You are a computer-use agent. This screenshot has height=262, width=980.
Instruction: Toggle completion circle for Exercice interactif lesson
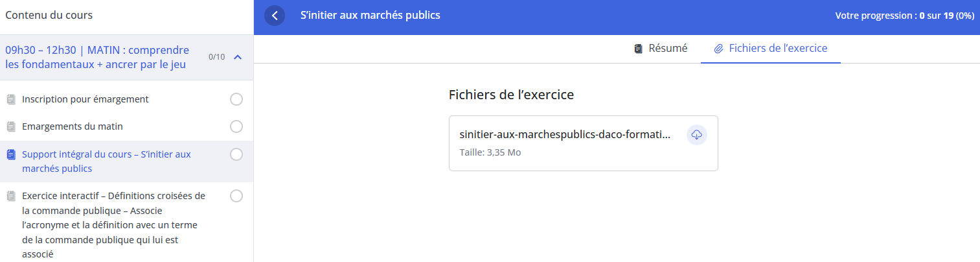click(236, 196)
